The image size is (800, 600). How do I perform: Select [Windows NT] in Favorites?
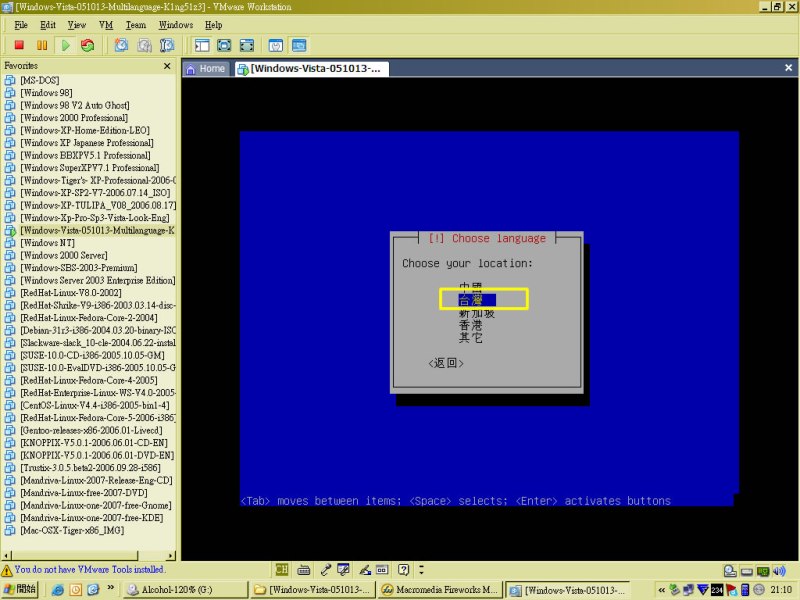click(47, 243)
